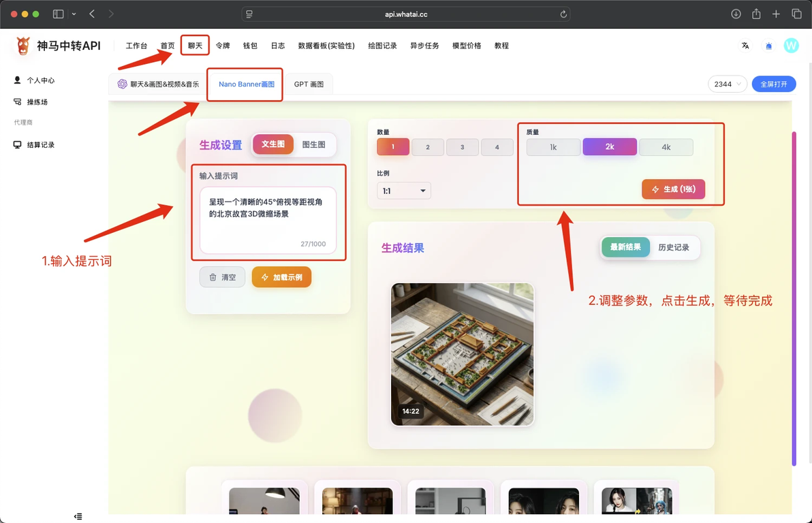Open 数据看板(实验性) menu item
This screenshot has width=812, height=523.
(x=326, y=46)
